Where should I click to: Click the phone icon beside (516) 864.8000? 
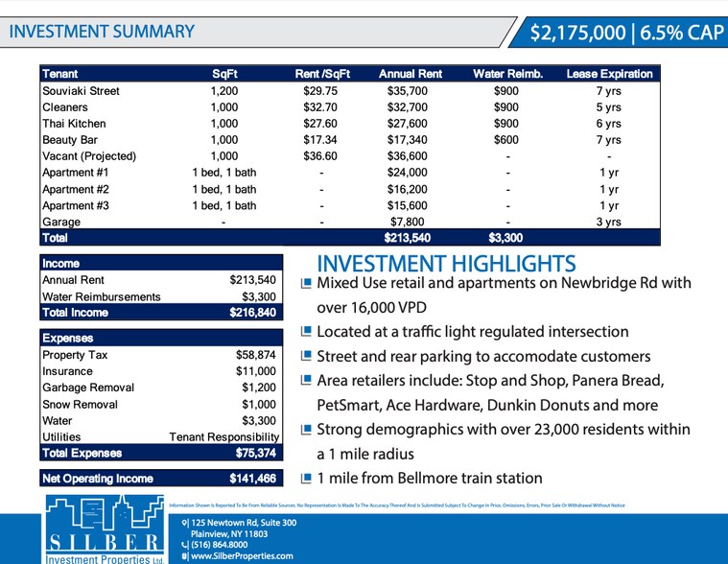point(184,545)
